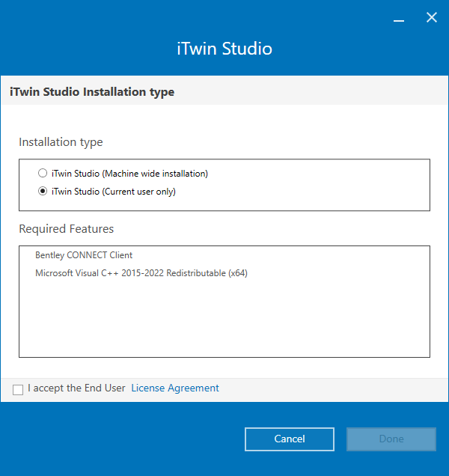This screenshot has height=476, width=449.
Task: Click the Installation type heading label
Action: 61,141
